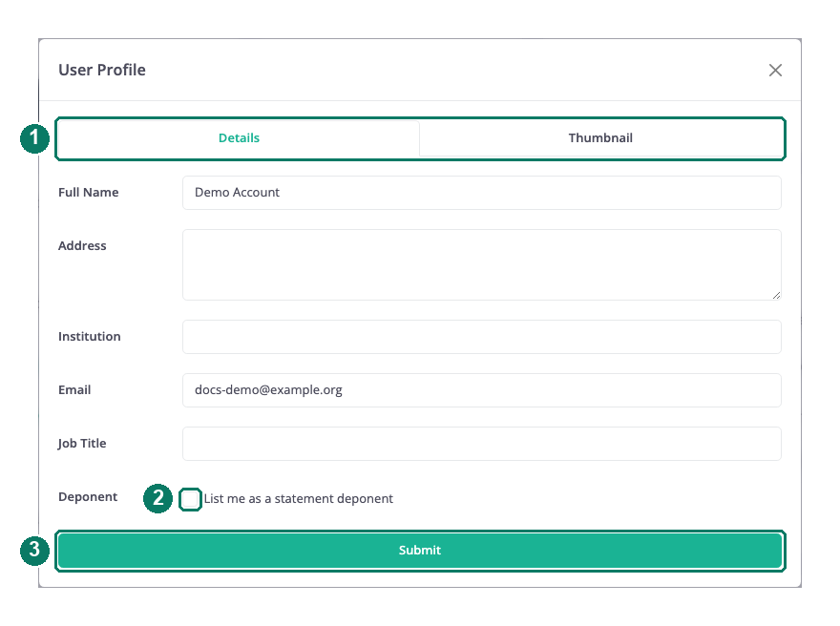This screenshot has height=626, width=840.
Task: Click the Email label text
Action: [74, 390]
